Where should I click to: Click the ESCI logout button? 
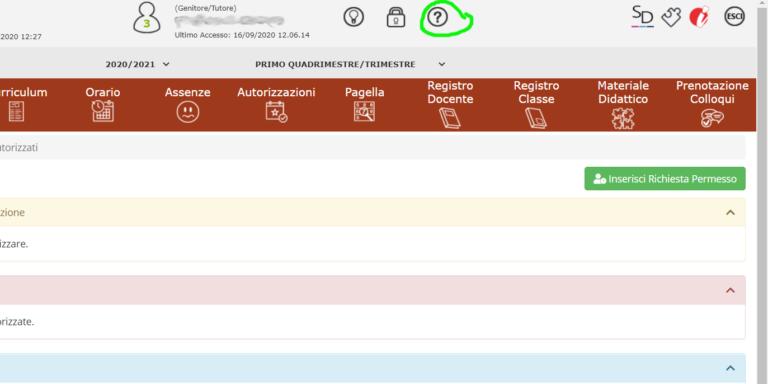click(x=734, y=17)
